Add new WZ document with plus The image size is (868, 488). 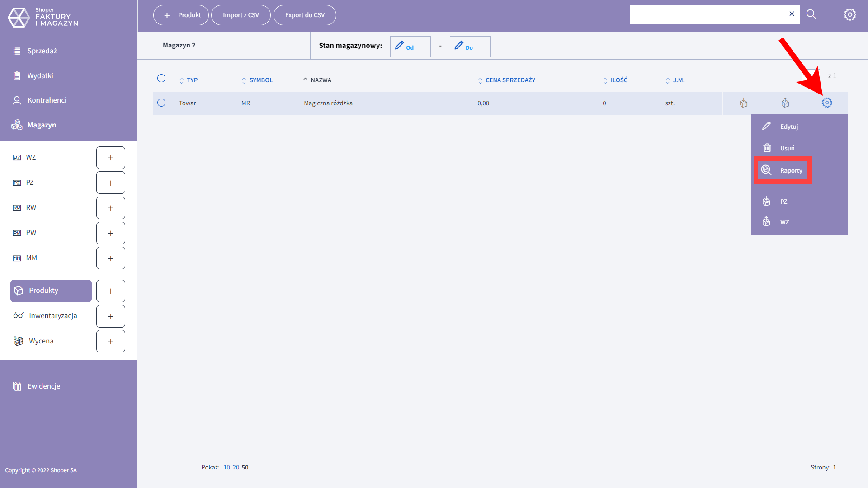coord(110,158)
